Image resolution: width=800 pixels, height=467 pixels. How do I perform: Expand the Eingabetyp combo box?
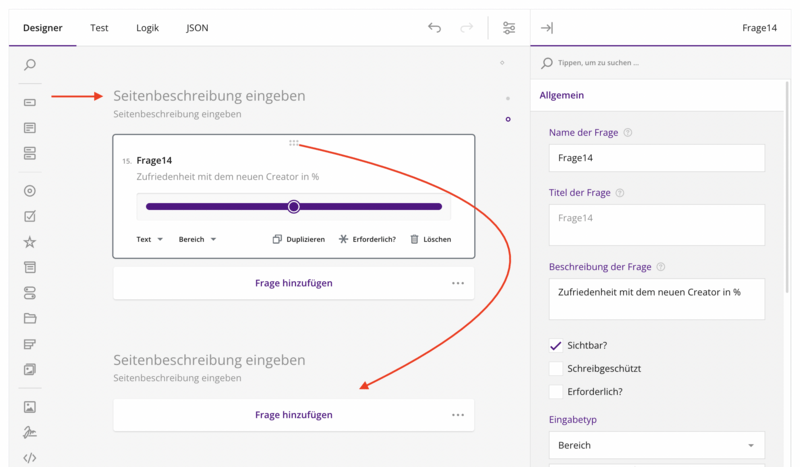(656, 445)
